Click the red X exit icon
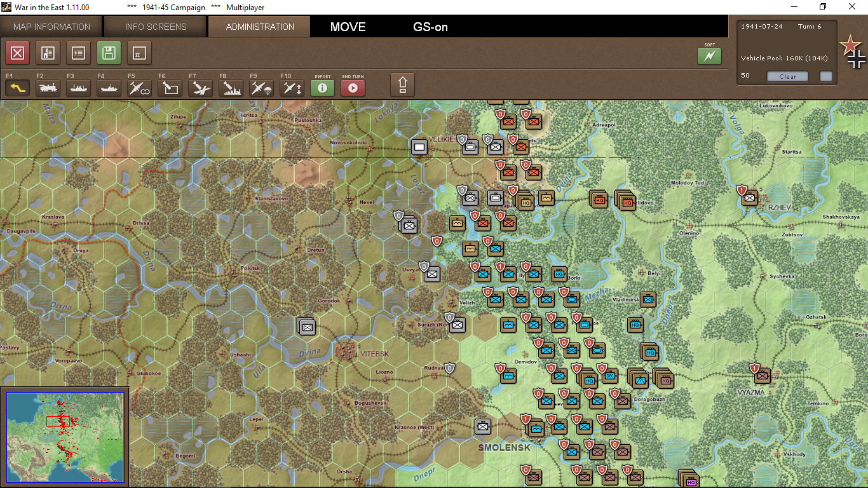The height and width of the screenshot is (488, 868). point(18,53)
